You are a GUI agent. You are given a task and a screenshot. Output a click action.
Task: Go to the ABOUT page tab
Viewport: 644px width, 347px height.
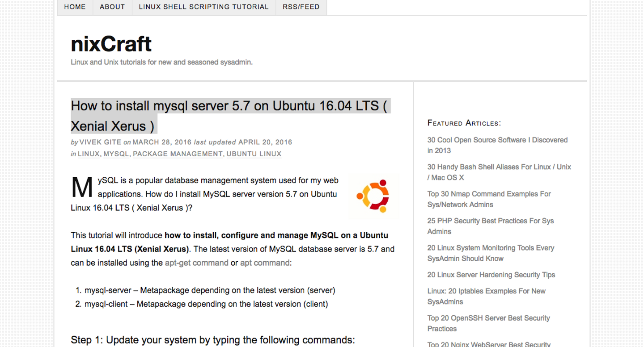point(112,7)
